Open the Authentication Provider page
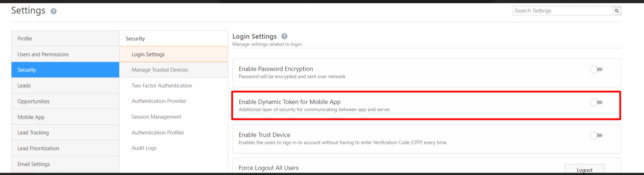 [x=159, y=101]
